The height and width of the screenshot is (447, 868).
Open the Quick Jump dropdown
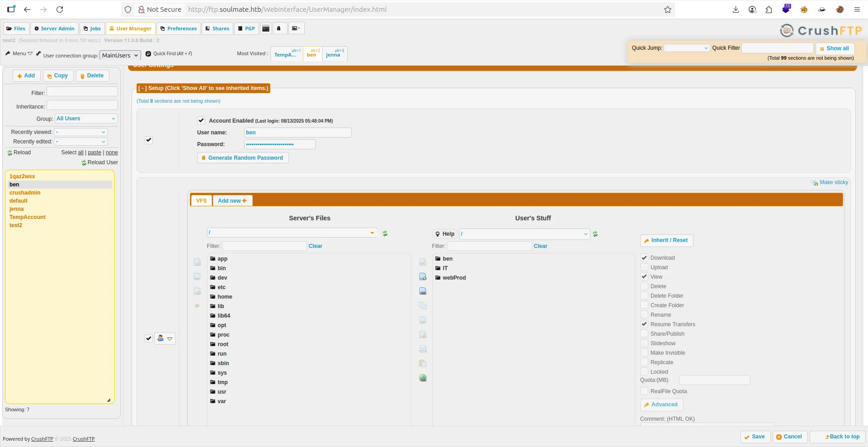click(x=686, y=48)
